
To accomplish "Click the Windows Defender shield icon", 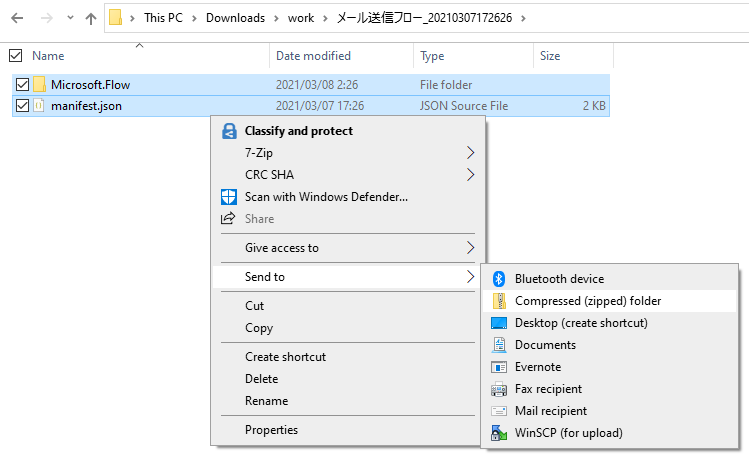I will 229,197.
